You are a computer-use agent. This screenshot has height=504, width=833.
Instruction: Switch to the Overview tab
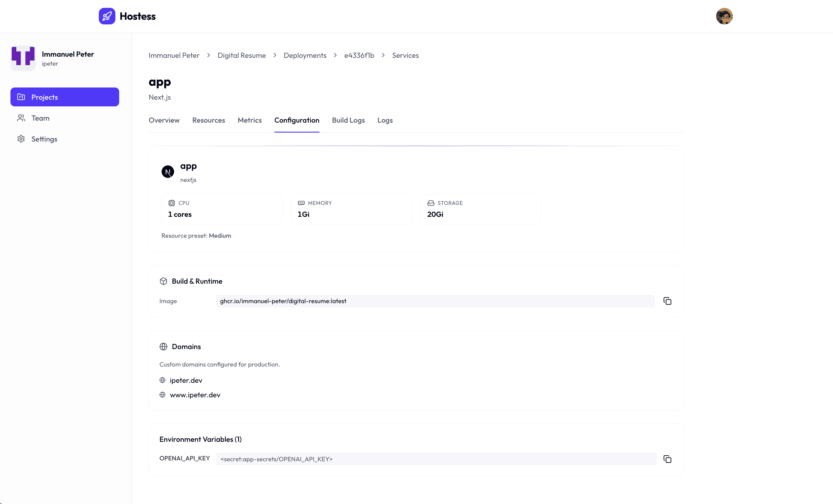[164, 120]
